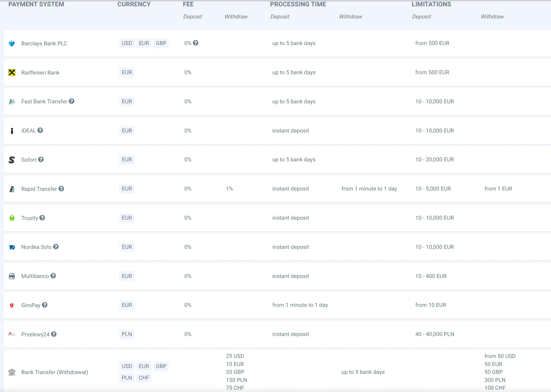Click the LIMITATIONS column header
This screenshot has height=392, width=551.
pyautogui.click(x=431, y=4)
